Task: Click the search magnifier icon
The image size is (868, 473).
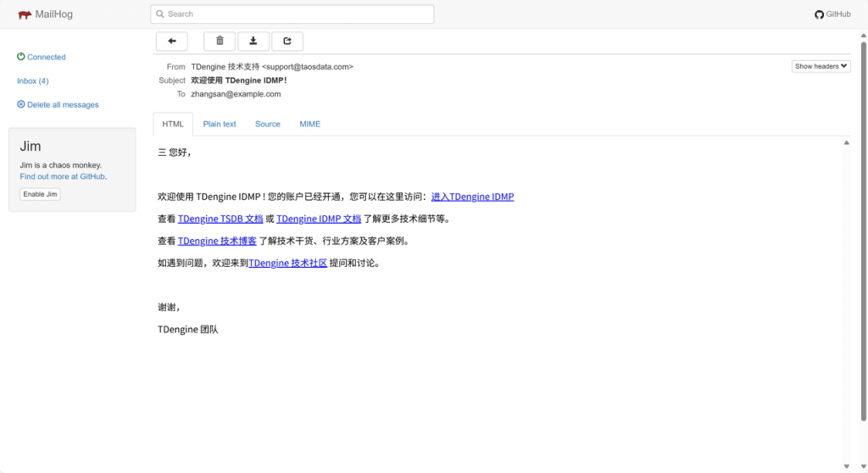Action: [x=160, y=14]
